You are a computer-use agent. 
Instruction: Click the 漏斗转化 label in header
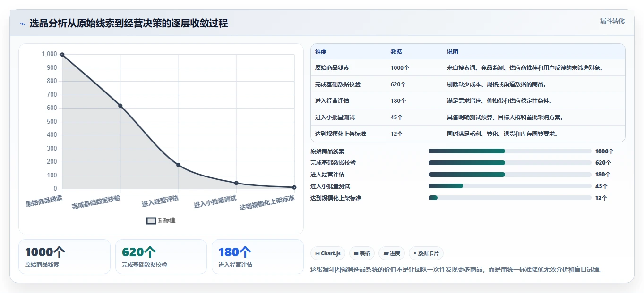(x=612, y=21)
